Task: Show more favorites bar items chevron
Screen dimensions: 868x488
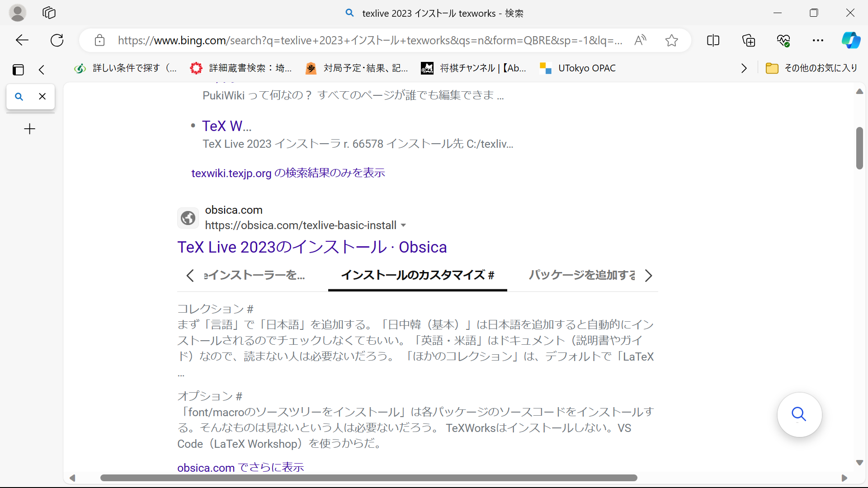Action: click(744, 68)
